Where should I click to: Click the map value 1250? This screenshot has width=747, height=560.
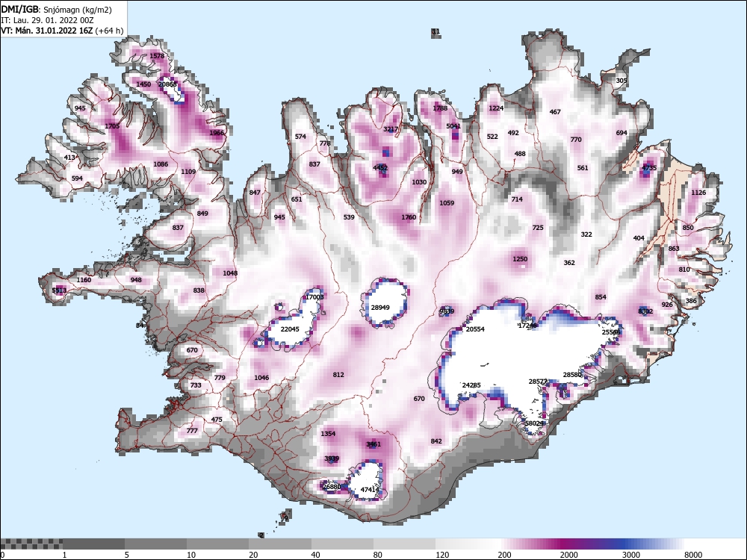[x=520, y=259]
